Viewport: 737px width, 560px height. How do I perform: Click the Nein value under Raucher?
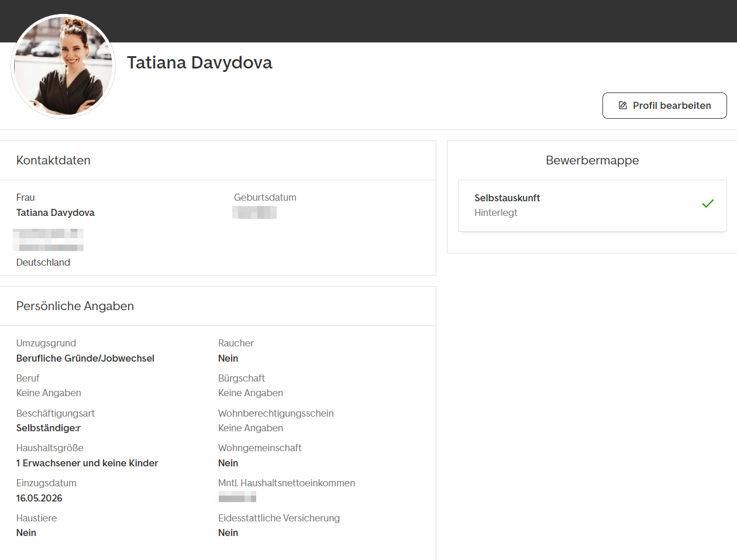pyautogui.click(x=228, y=358)
